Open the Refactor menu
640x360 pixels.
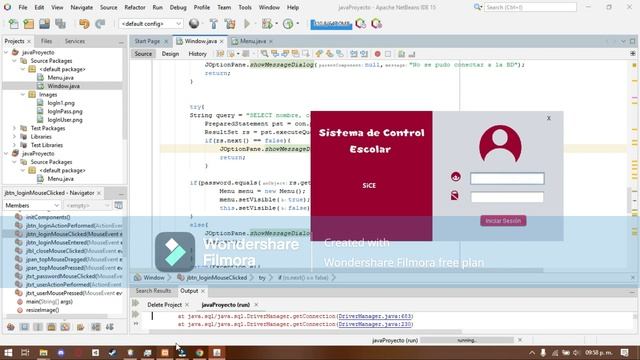pos(135,7)
